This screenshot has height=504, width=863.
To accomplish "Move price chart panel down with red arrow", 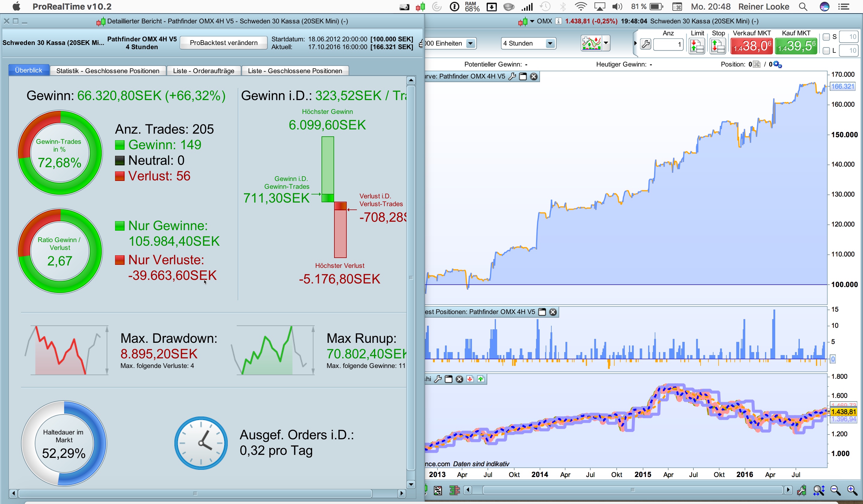I will pyautogui.click(x=470, y=379).
